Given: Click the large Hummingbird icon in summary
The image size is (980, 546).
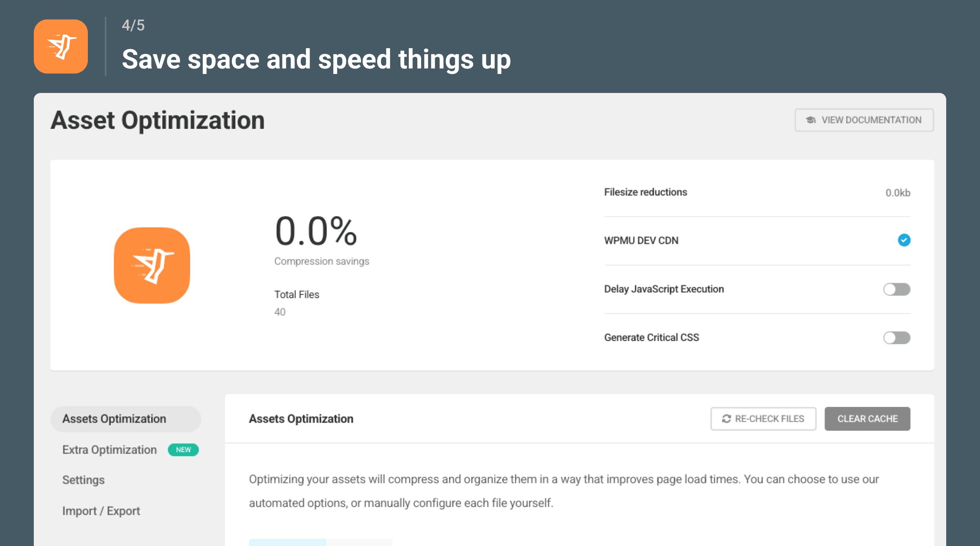Looking at the screenshot, I should [x=152, y=265].
